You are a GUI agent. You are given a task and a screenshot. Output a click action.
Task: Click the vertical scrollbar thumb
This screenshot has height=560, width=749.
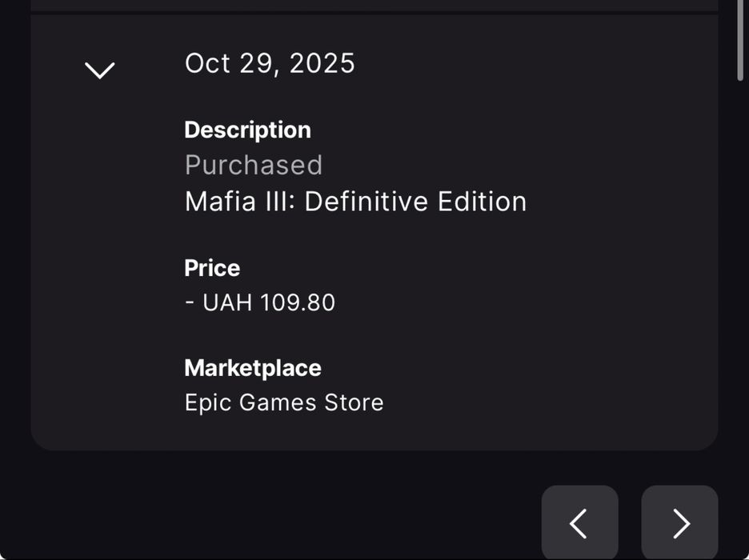(741, 40)
